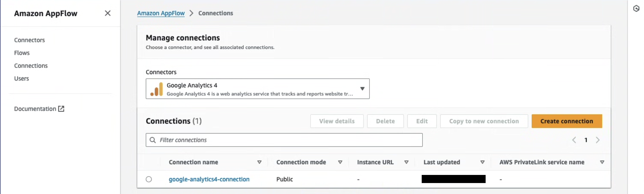The width and height of the screenshot is (644, 194).
Task: Go to the next connections page arrow
Action: [598, 140]
